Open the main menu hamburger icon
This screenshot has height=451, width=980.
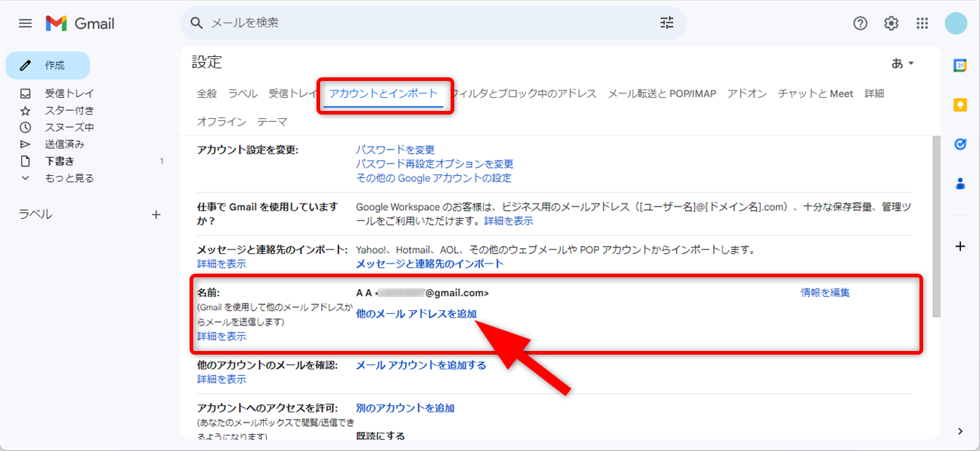tap(26, 23)
